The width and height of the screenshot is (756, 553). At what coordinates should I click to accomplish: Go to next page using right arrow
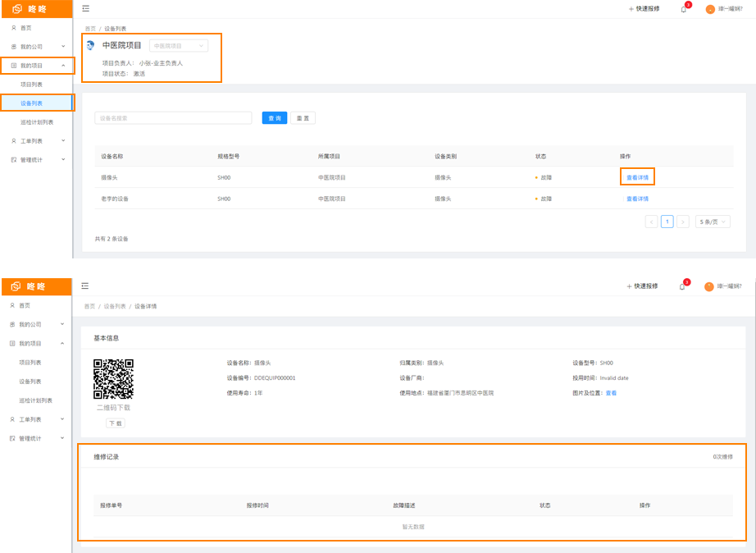[682, 222]
